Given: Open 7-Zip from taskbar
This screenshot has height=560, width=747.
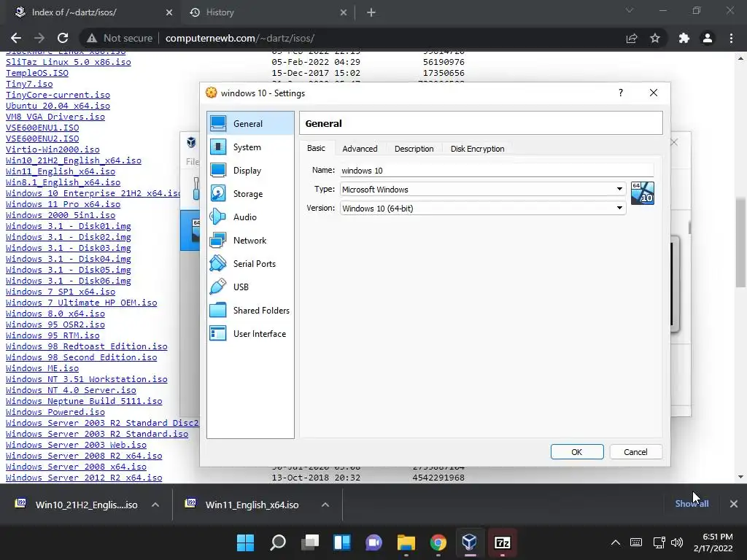Looking at the screenshot, I should click(502, 542).
